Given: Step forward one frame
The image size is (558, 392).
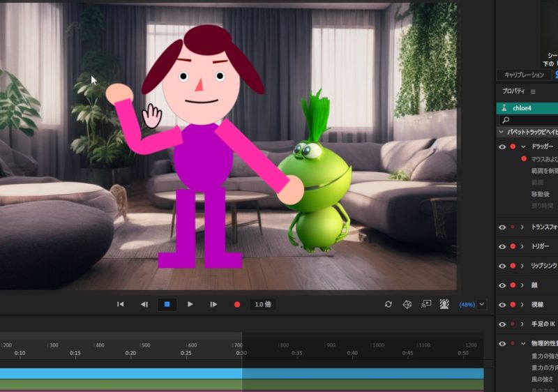Looking at the screenshot, I should [213, 304].
